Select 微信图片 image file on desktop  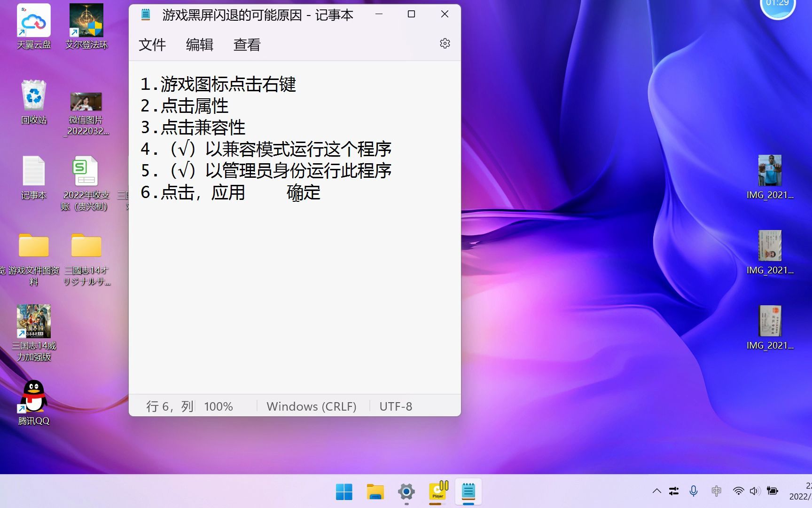[x=86, y=114]
